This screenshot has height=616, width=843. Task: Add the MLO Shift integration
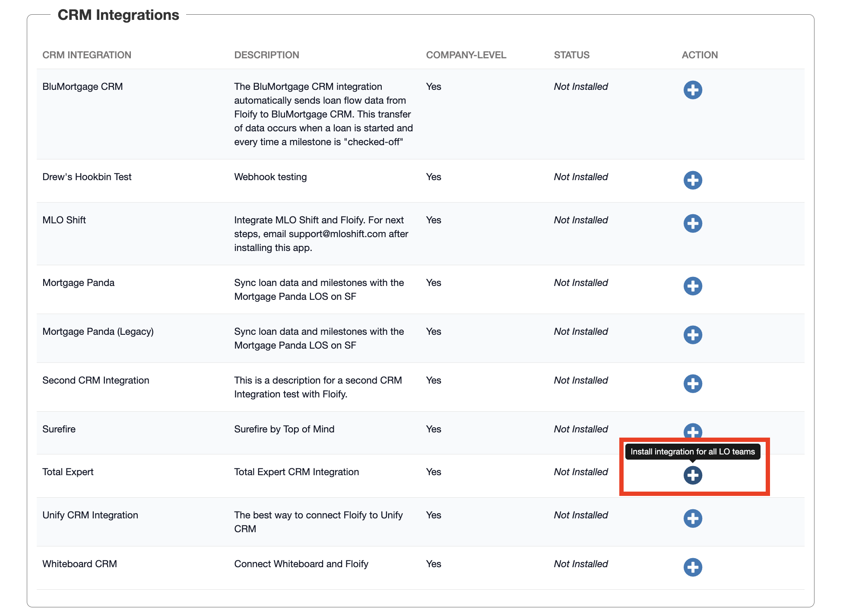692,223
